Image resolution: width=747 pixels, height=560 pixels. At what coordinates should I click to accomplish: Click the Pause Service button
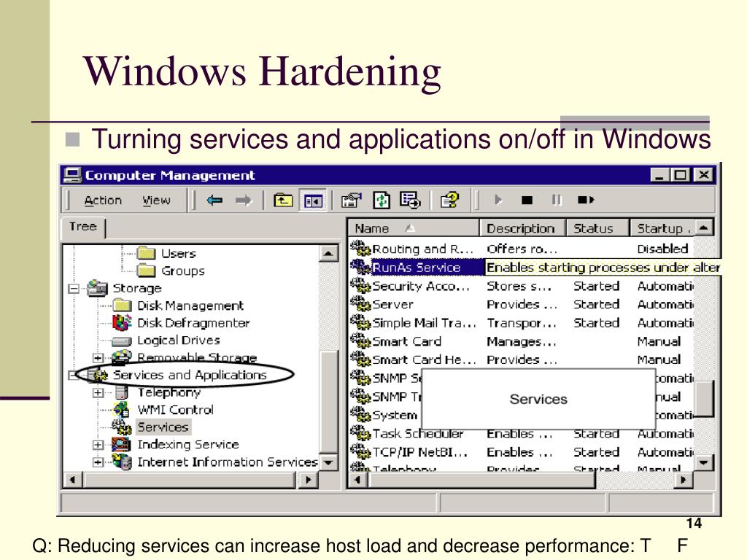[556, 200]
